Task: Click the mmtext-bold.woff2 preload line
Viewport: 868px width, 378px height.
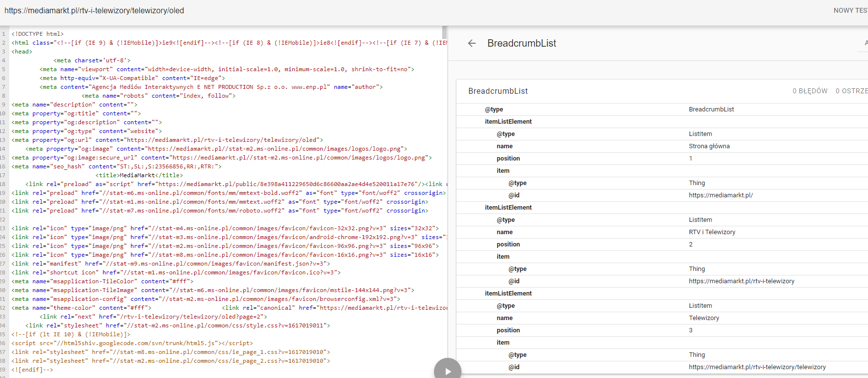Action: [229, 193]
